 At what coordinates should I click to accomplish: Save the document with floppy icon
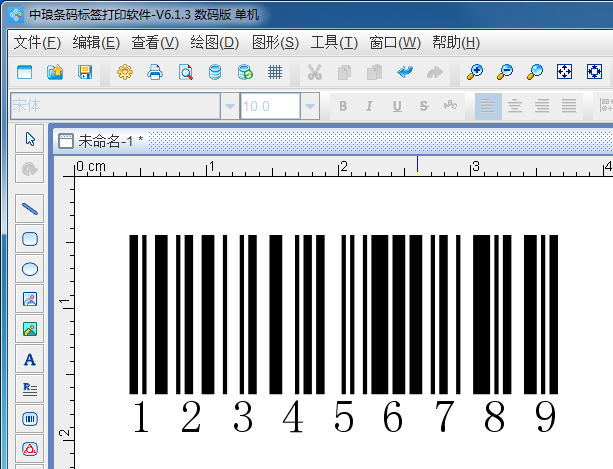pyautogui.click(x=85, y=72)
